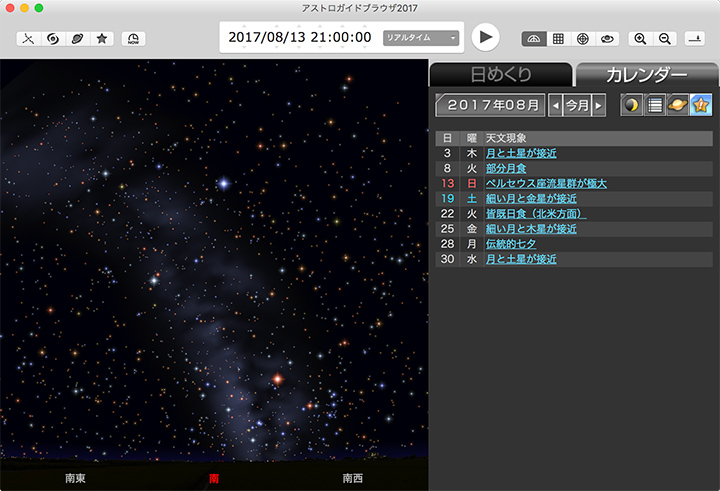
Task: Click the 天文現象 column header
Action: tap(506, 138)
